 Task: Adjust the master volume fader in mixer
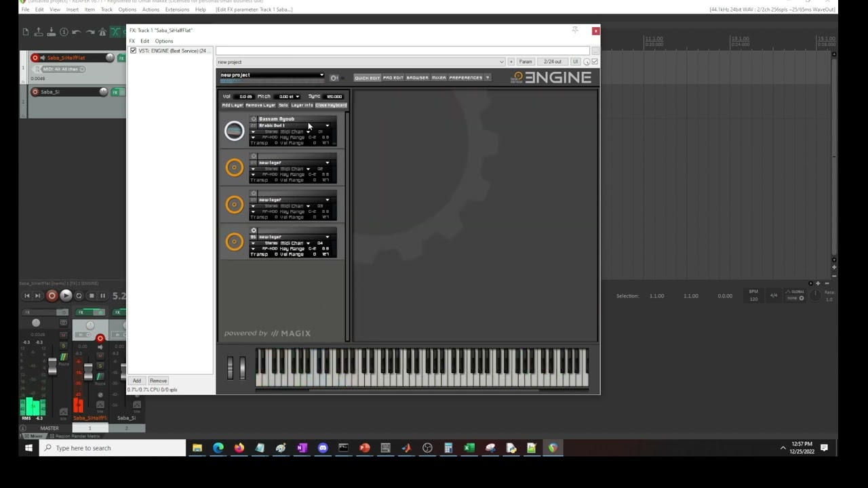click(x=52, y=366)
